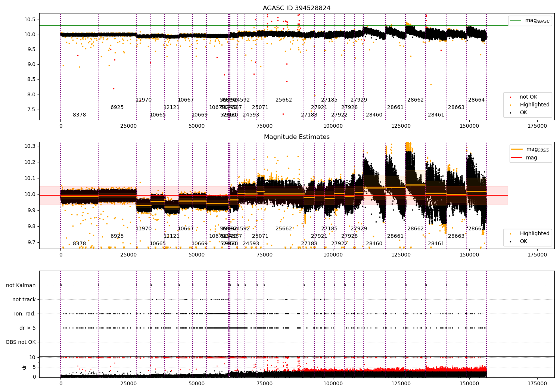This screenshot has width=560, height=392.
Task: Click obsid label 27929 in the top plot
Action: pyautogui.click(x=359, y=100)
